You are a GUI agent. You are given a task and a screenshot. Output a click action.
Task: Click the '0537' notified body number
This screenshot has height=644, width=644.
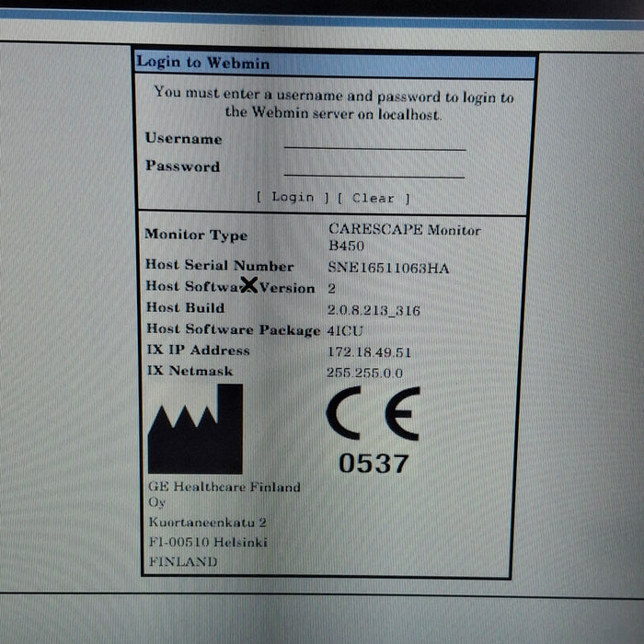coord(374,464)
